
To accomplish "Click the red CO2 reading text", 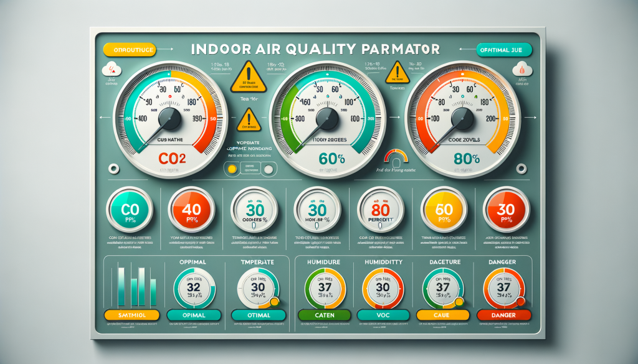I will (172, 158).
